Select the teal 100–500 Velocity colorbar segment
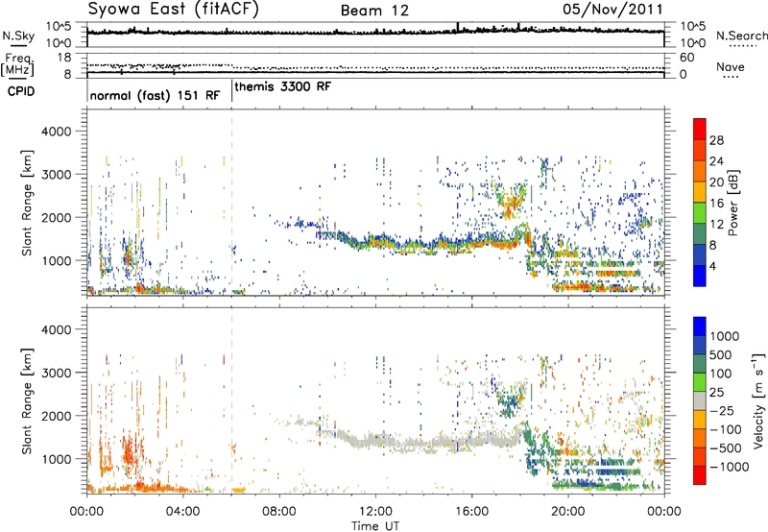 (x=700, y=364)
